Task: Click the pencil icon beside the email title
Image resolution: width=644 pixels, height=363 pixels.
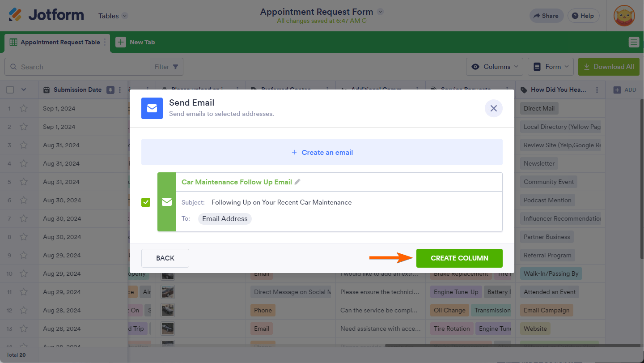Action: pyautogui.click(x=297, y=182)
